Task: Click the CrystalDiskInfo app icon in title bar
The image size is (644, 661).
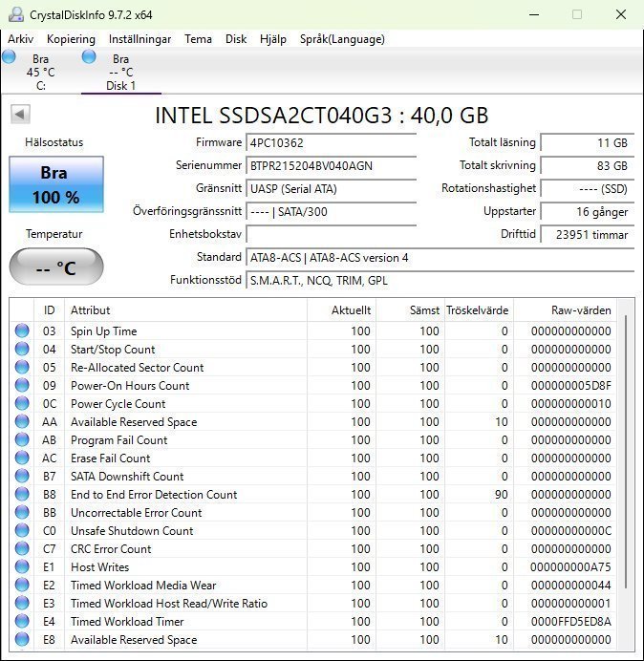Action: tap(14, 14)
